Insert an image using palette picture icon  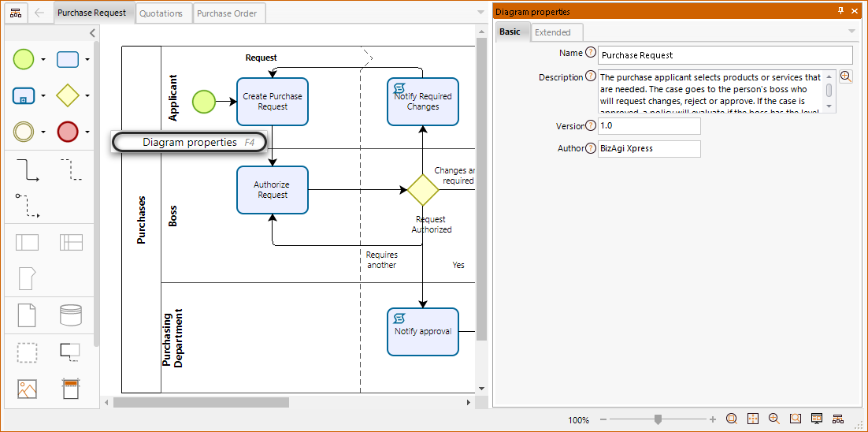(27, 389)
